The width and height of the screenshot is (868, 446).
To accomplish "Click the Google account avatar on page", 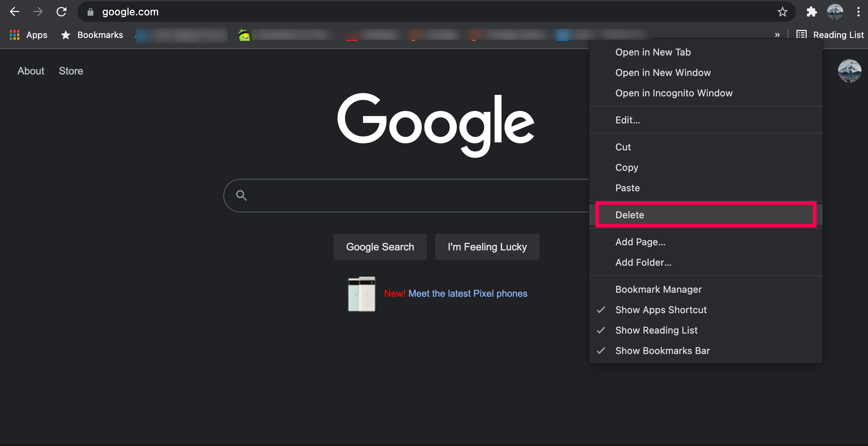I will (849, 71).
